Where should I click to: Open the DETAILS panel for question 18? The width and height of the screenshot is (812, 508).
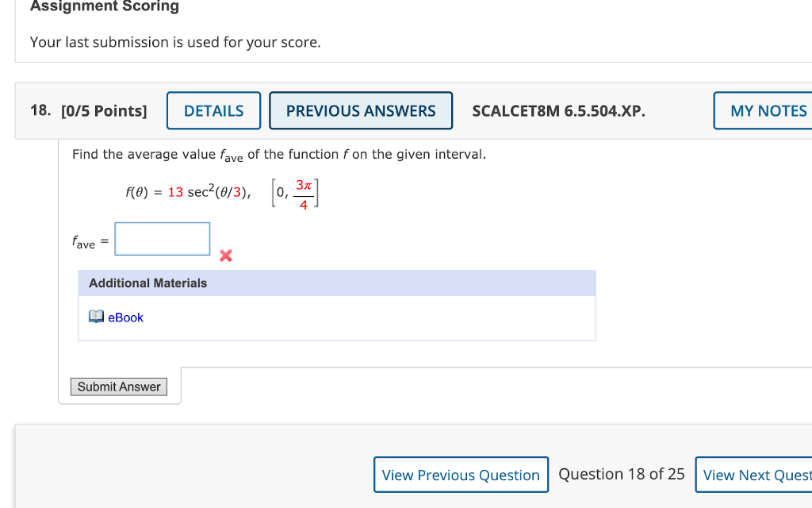tap(213, 110)
